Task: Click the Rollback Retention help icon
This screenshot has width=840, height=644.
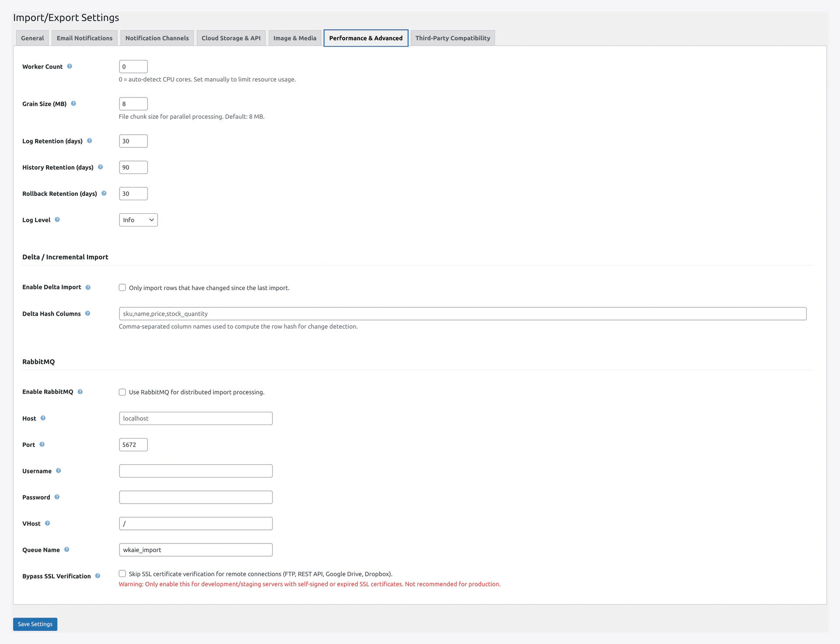Action: pyautogui.click(x=104, y=193)
